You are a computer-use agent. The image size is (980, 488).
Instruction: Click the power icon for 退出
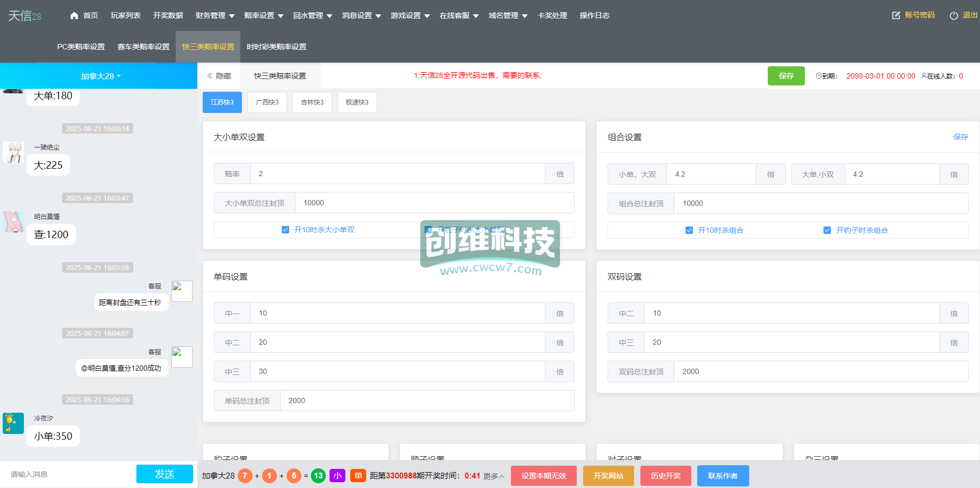click(954, 15)
